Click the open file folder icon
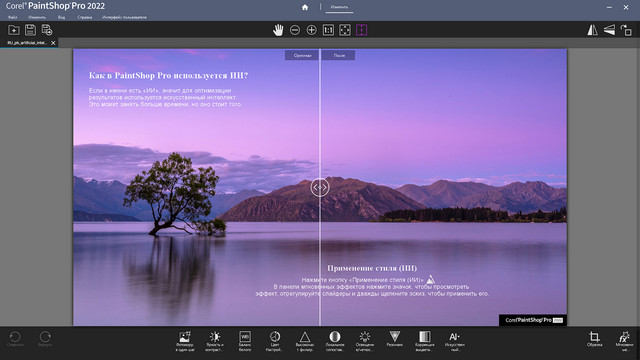 pos(13,30)
